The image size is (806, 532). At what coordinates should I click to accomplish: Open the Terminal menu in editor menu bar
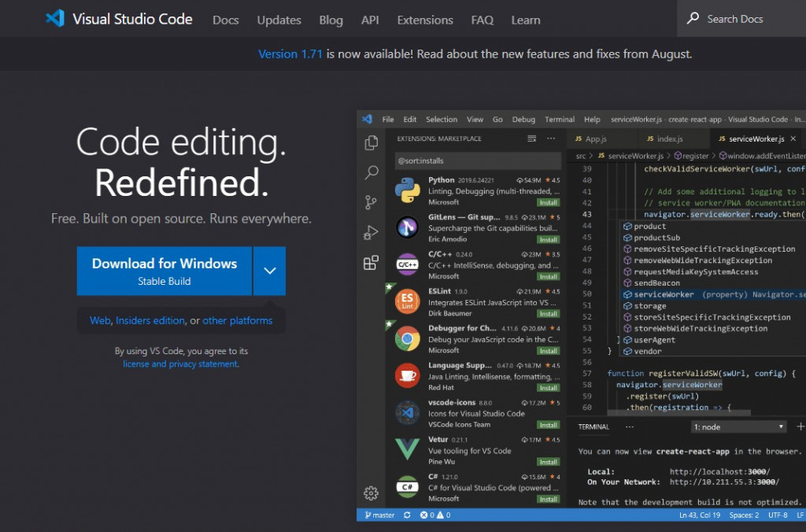560,120
